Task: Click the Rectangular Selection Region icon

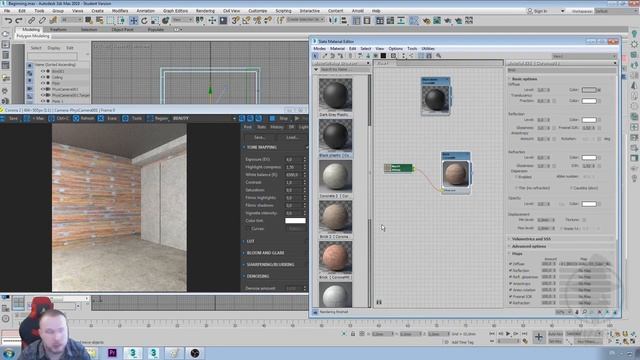Action: point(111,20)
